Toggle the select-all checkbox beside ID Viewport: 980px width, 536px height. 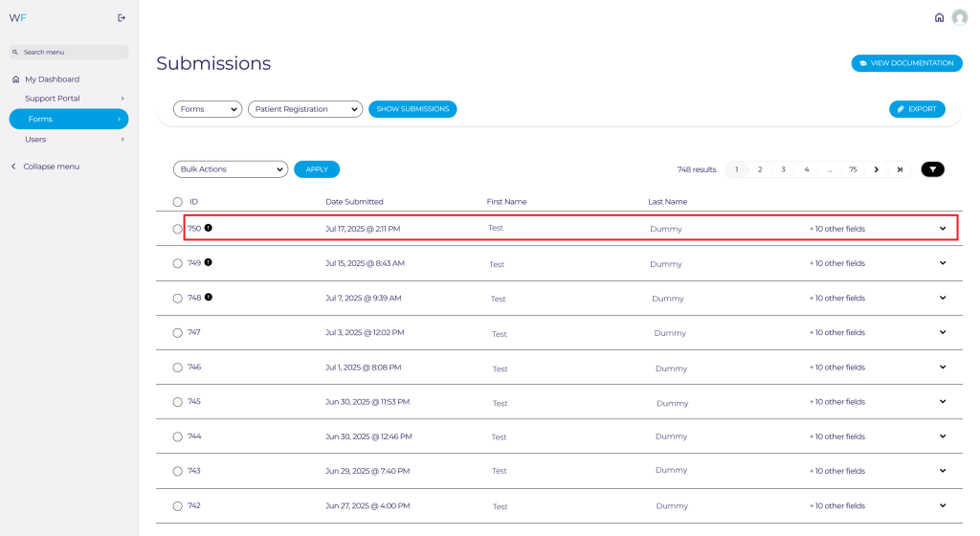point(177,202)
